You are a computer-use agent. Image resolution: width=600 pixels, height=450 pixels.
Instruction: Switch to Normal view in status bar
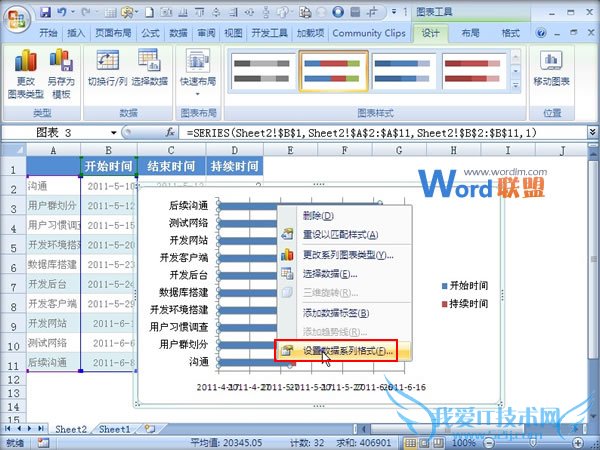410,443
